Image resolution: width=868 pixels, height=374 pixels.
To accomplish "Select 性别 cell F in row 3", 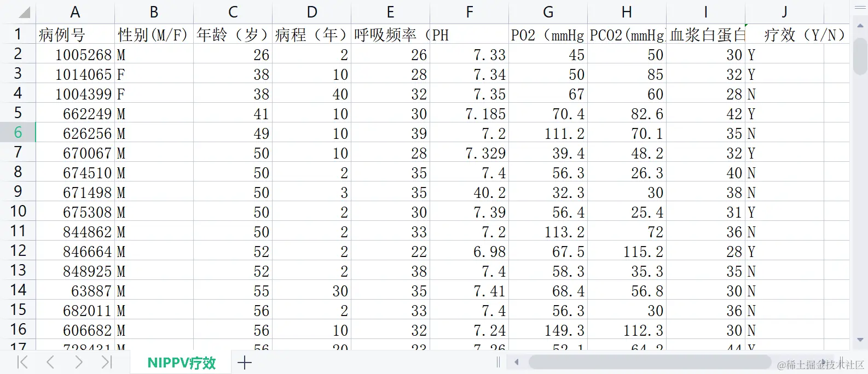I will [x=154, y=74].
